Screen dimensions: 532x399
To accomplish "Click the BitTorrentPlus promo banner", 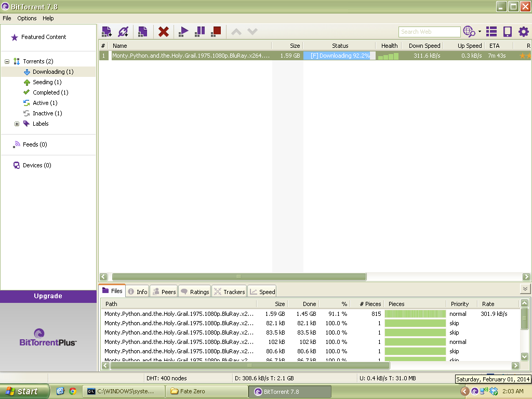I will (48, 338).
